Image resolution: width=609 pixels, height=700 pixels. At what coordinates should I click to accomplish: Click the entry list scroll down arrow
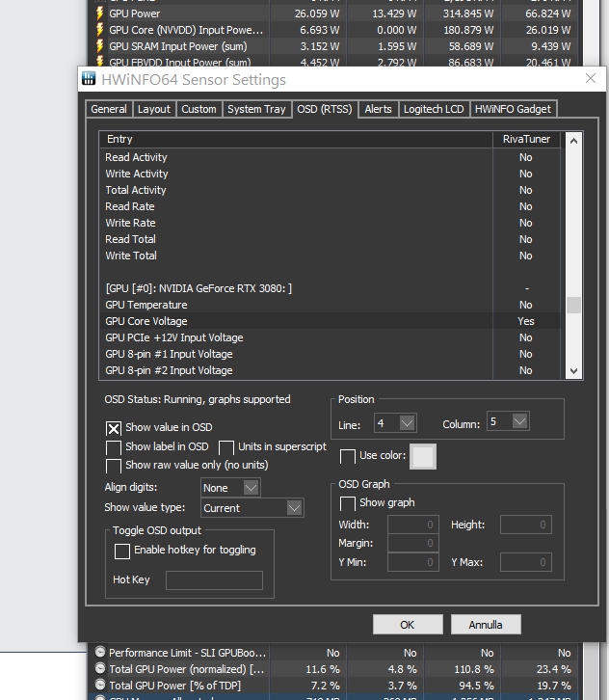click(x=573, y=371)
